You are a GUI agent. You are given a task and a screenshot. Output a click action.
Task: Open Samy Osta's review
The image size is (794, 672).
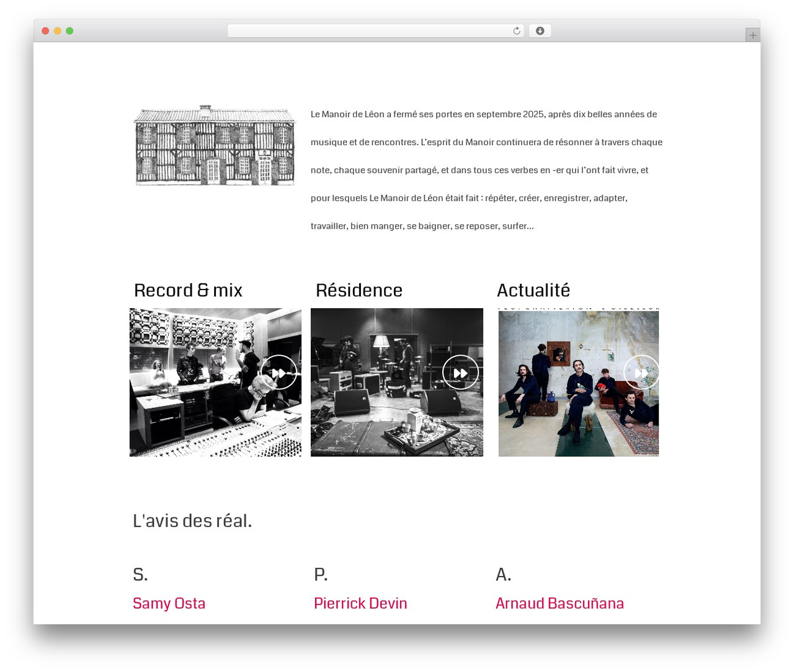click(169, 603)
